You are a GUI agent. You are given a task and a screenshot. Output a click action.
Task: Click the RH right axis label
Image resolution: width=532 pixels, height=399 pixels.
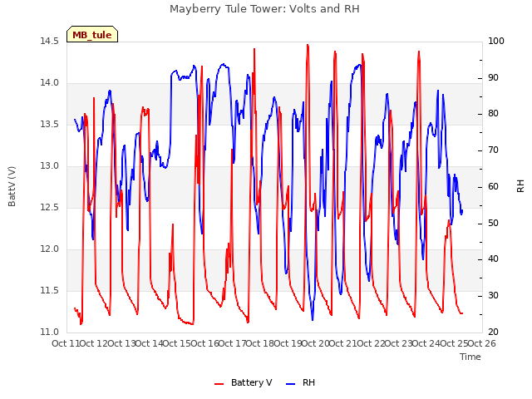520,186
